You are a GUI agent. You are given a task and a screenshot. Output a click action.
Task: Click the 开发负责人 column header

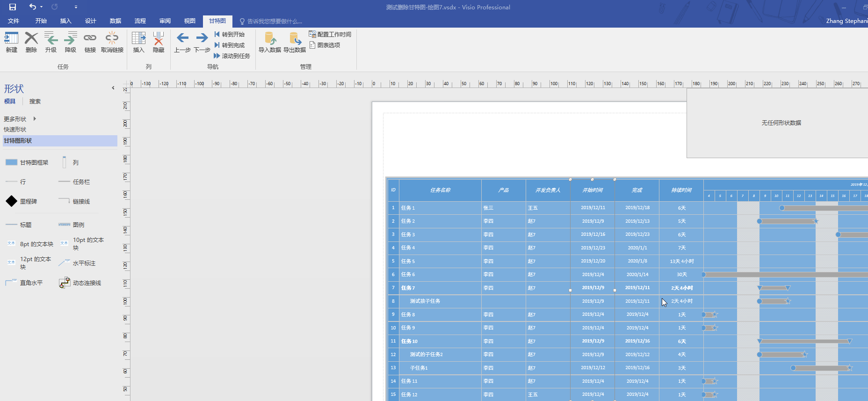point(548,190)
